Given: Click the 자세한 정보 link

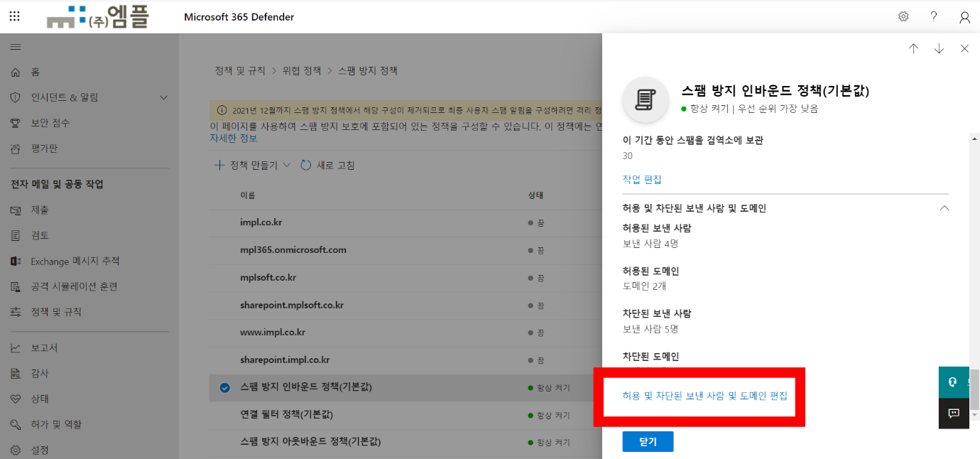Looking at the screenshot, I should (234, 138).
